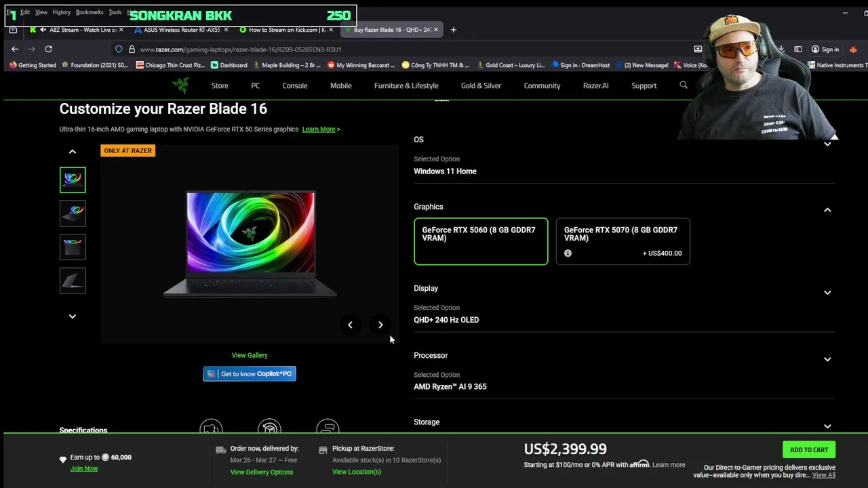The image size is (868, 488).
Task: Show the previous laptop image in the carousel
Action: click(x=350, y=325)
